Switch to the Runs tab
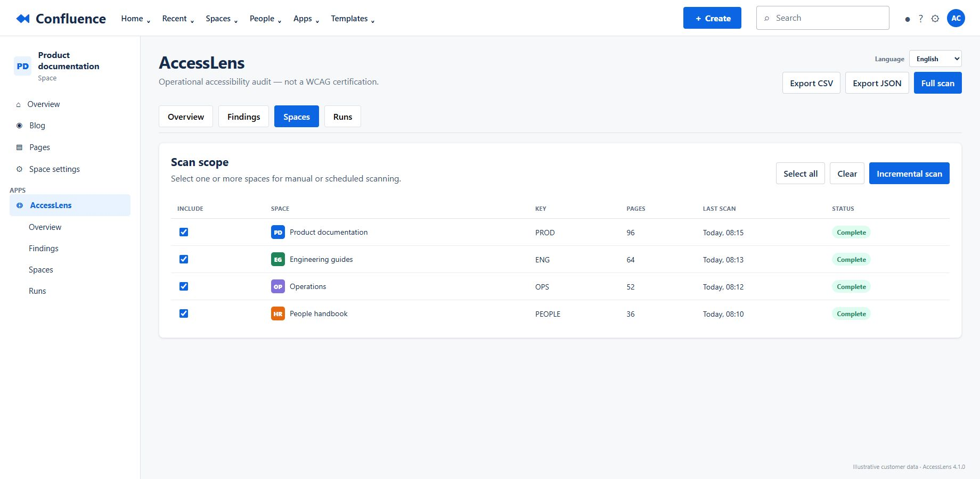This screenshot has width=980, height=479. [x=342, y=117]
